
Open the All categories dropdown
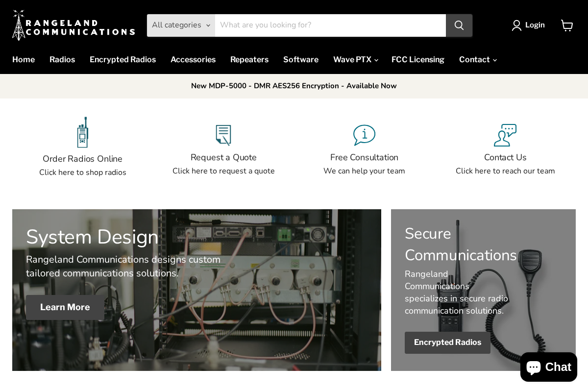pos(181,25)
